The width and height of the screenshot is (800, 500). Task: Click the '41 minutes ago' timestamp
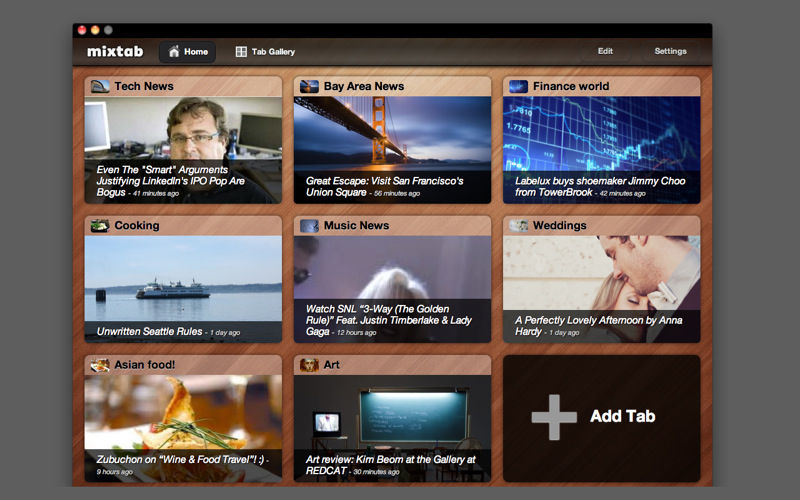tap(156, 193)
